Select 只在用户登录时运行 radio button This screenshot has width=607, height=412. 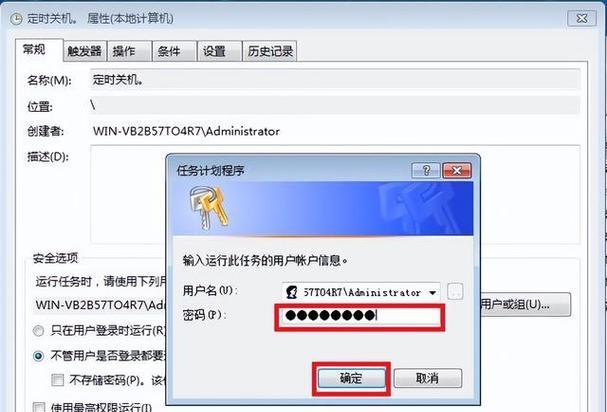38,331
